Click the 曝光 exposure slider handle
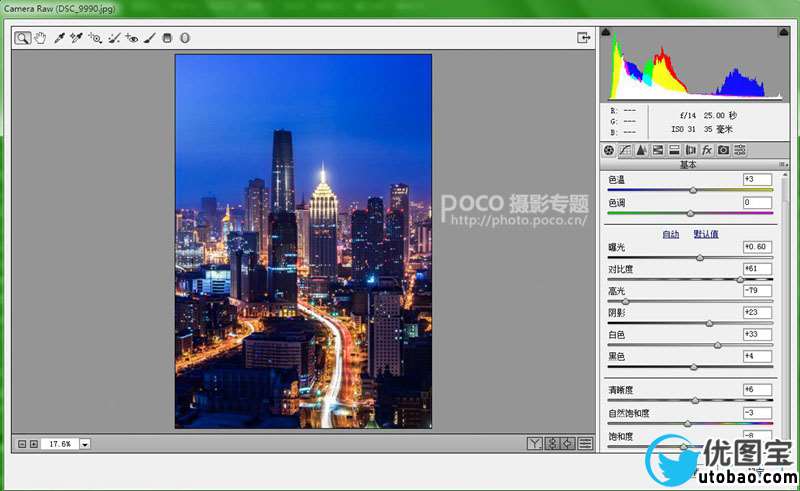Viewport: 800px width, 491px height. (700, 258)
